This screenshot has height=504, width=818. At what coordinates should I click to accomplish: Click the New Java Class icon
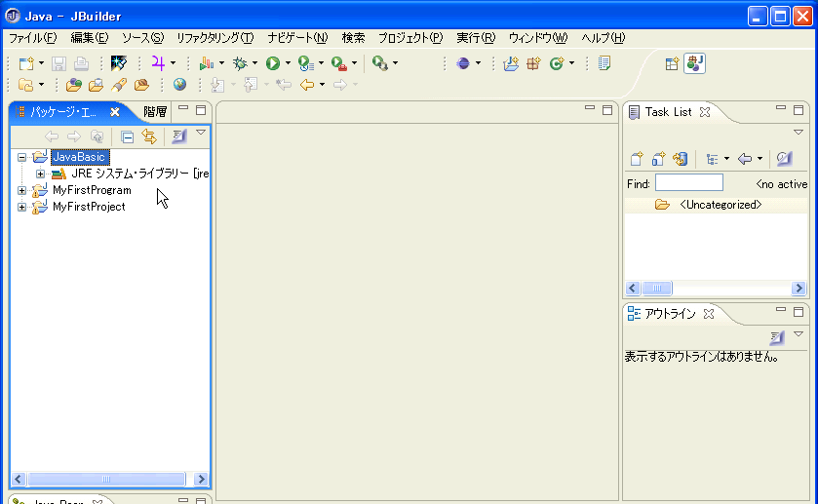pyautogui.click(x=557, y=63)
